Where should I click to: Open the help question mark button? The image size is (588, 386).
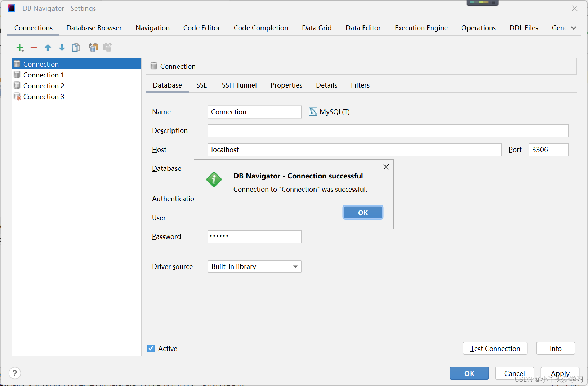click(x=15, y=373)
